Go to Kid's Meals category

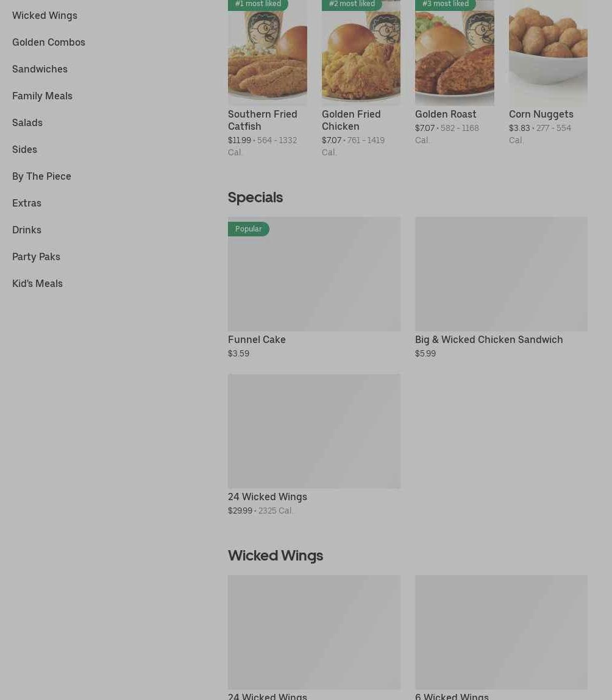37,283
